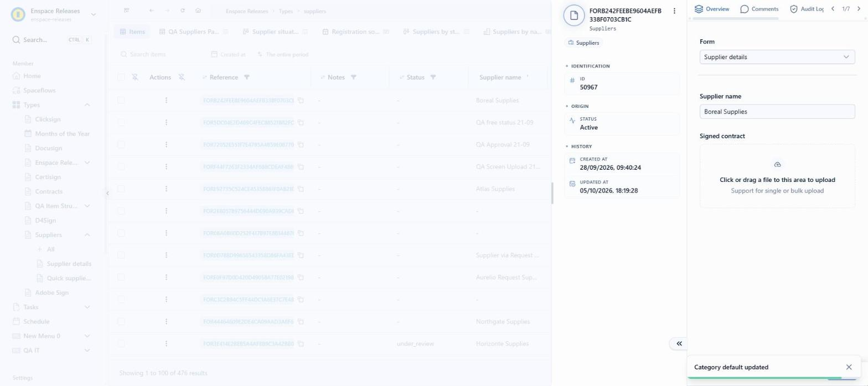Collapse the sidebar with the arrow handle
Viewport: 868px width, 386px height.
[107, 193]
